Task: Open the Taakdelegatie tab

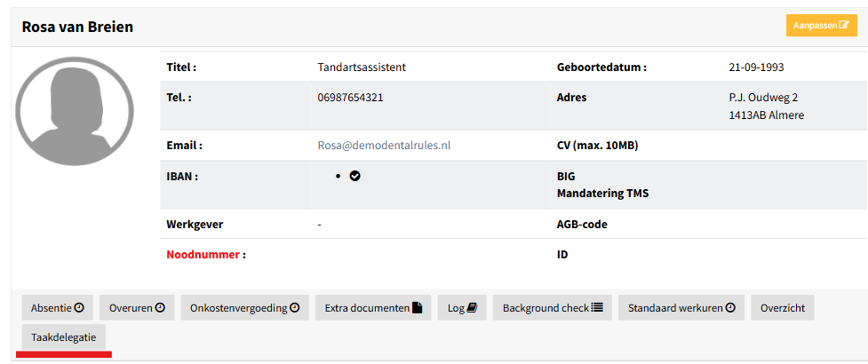Action: (63, 337)
